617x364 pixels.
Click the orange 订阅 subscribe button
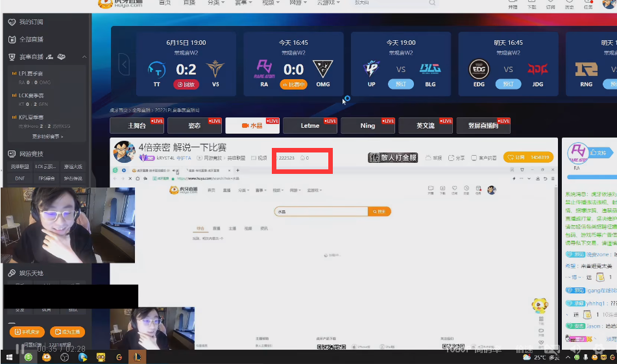[x=529, y=157]
